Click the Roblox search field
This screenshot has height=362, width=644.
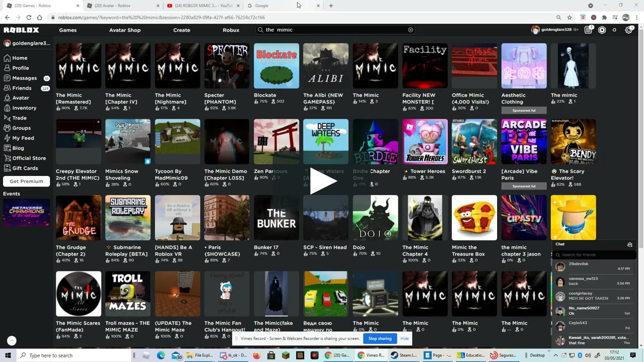click(x=336, y=30)
